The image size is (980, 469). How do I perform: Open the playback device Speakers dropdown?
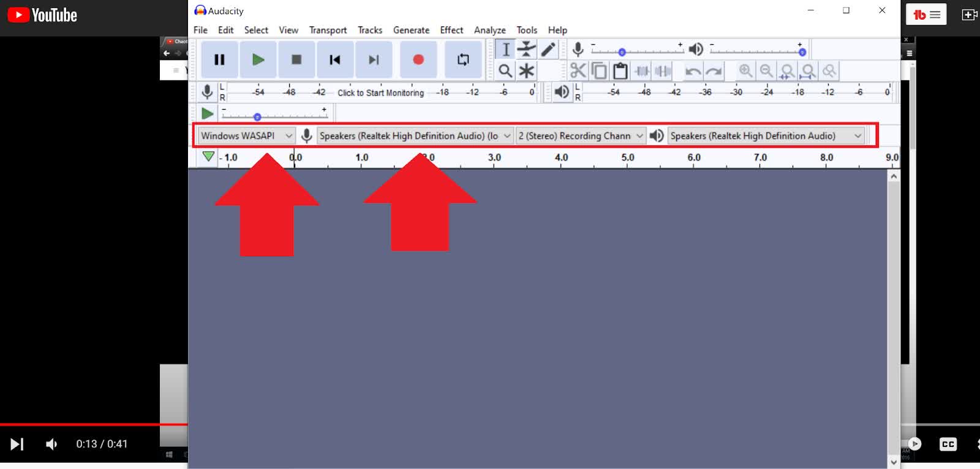click(766, 135)
